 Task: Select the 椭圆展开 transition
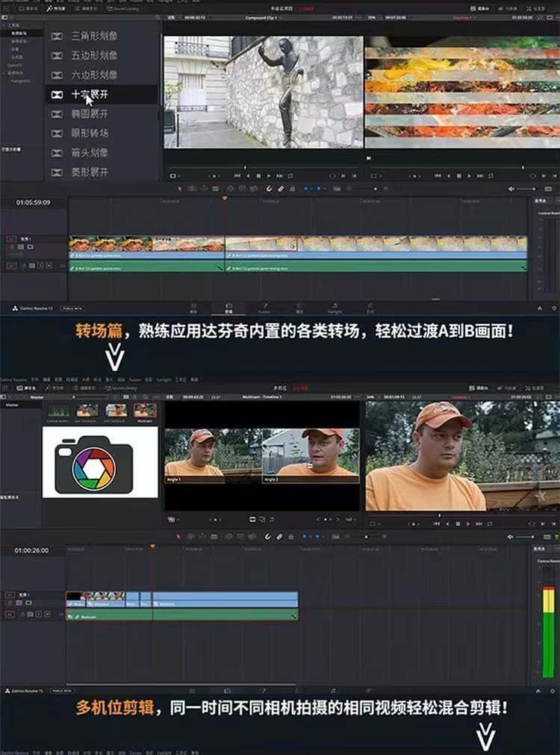click(90, 114)
